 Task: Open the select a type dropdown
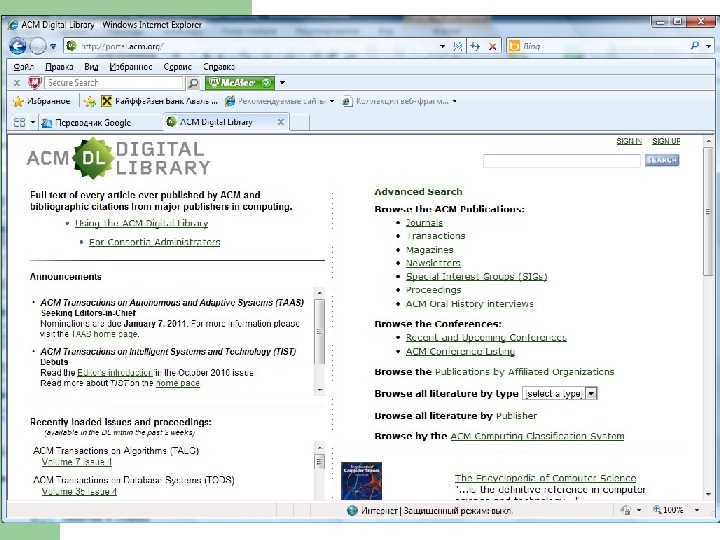pyautogui.click(x=559, y=394)
